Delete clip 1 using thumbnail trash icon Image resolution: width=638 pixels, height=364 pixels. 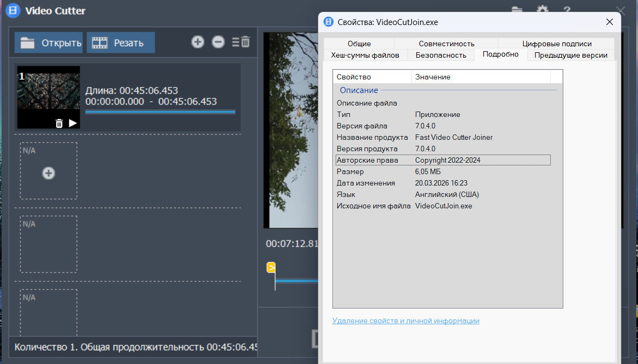tap(59, 124)
